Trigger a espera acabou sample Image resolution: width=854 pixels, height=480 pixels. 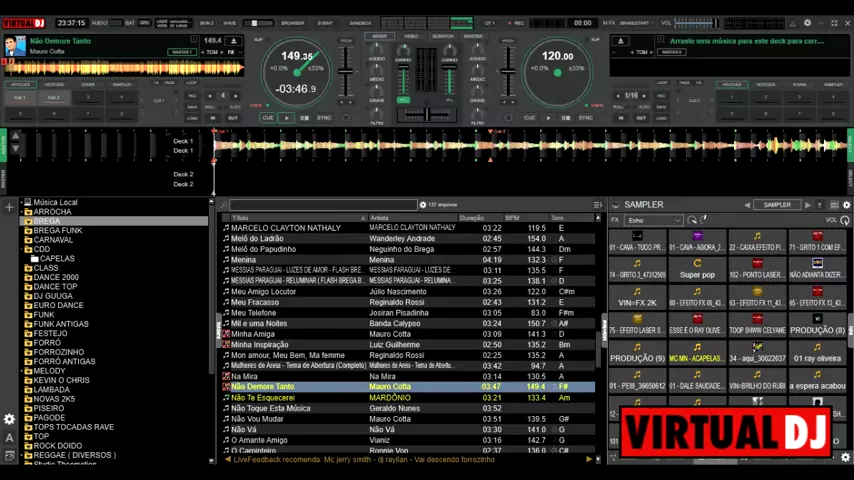click(818, 381)
